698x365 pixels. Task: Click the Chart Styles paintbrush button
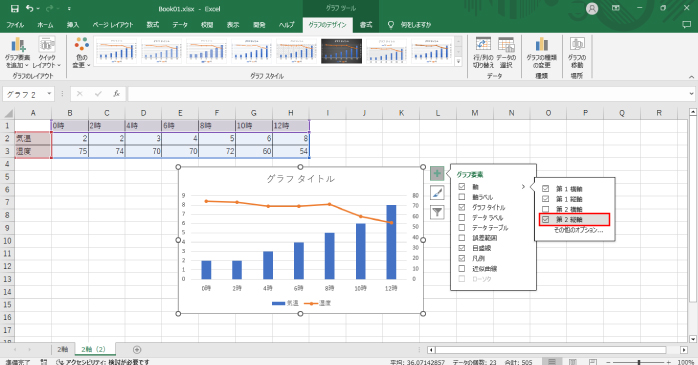click(437, 193)
